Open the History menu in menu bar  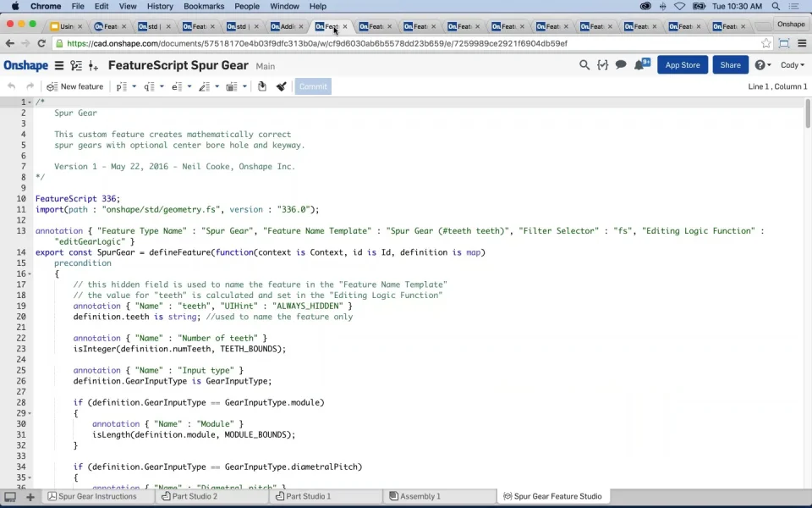[160, 6]
